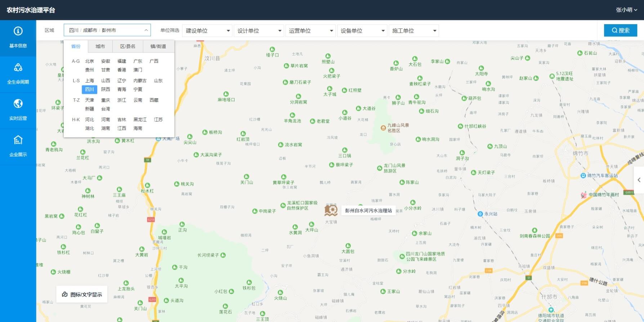Image resolution: width=644 pixels, height=322 pixels.
Task: Toggle 图标/文字显示 map display mode
Action: point(82,295)
